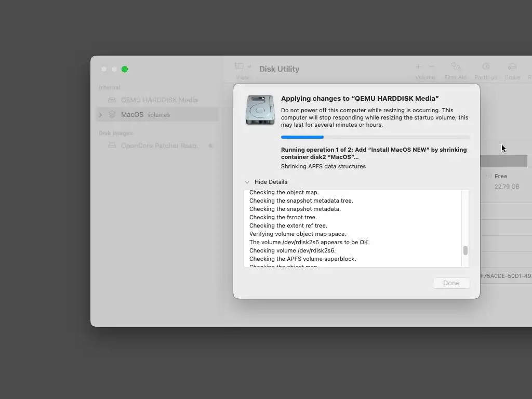Open the View options chevron in toolbar

pyautogui.click(x=249, y=66)
